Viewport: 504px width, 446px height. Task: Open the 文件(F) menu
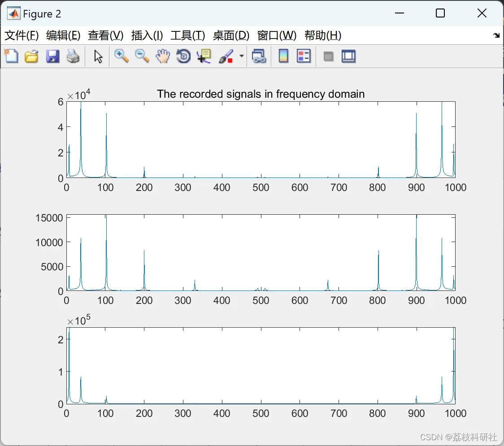[x=22, y=35]
